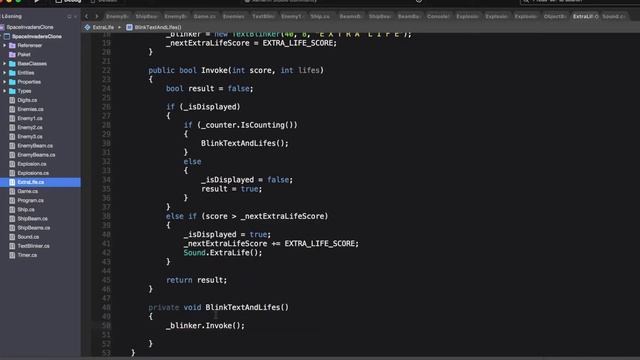
Task: Click the Sound.ExtraLife(); statement
Action: [x=223, y=253]
